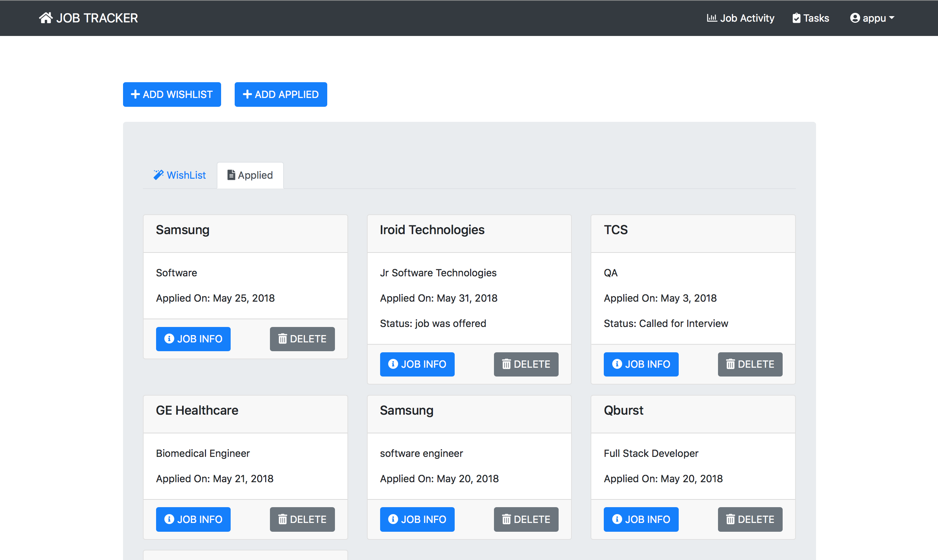Click the plus icon on ADD WISHLIST

[136, 94]
